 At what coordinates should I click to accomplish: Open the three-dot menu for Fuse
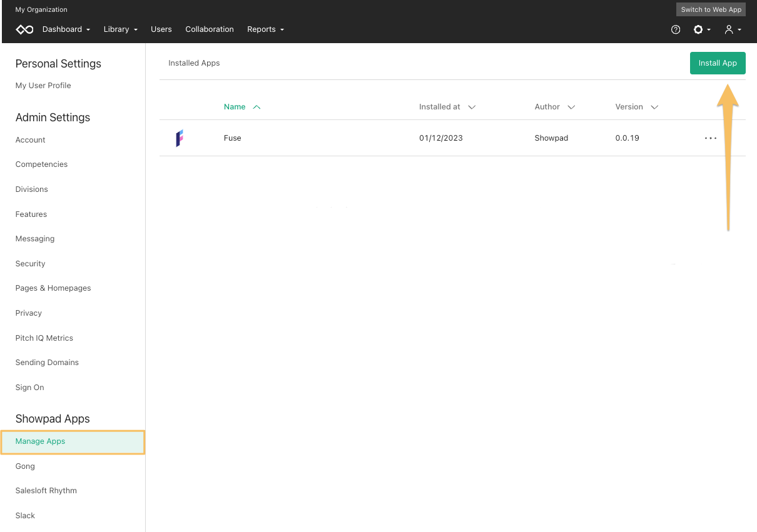[711, 138]
